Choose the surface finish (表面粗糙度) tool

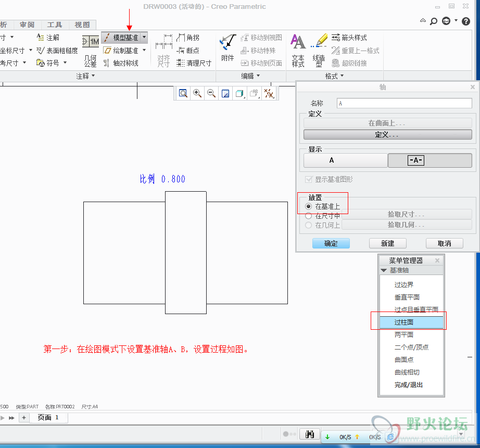pyautogui.click(x=57, y=50)
